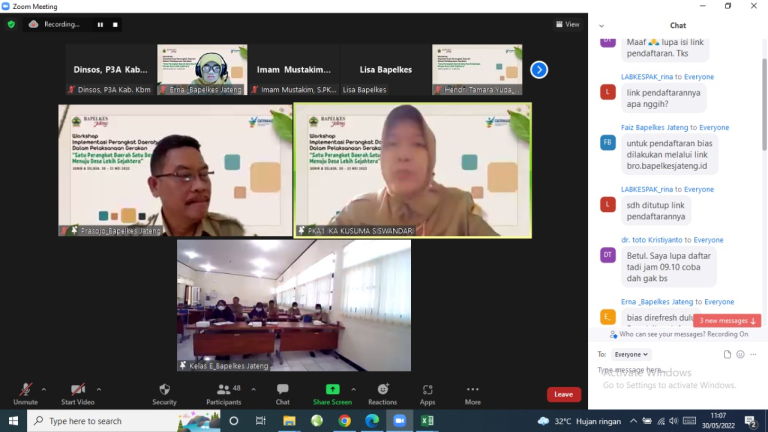
Task: Open video options arrow beside Start Video
Action: [98, 390]
